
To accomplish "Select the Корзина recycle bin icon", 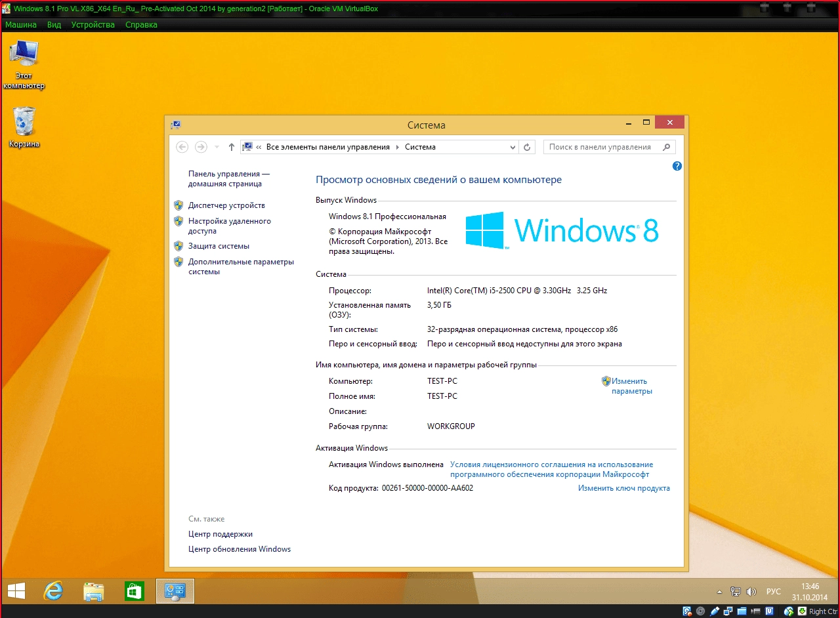I will pos(24,127).
